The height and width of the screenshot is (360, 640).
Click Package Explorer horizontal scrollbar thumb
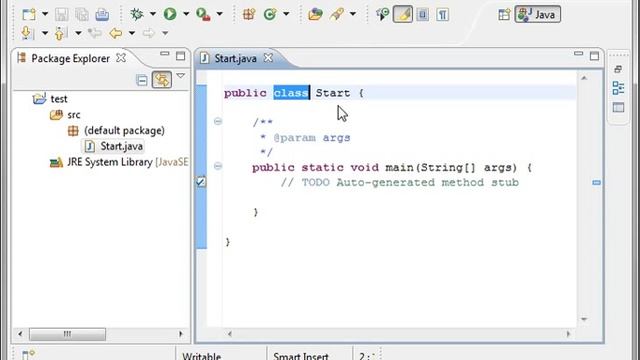click(67, 334)
